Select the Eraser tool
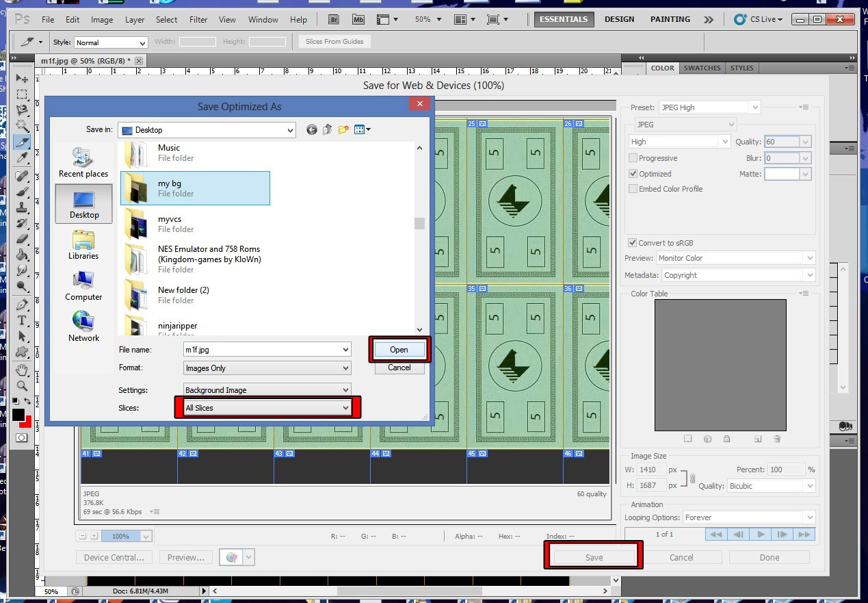Viewport: 868px width, 603px height. 22,239
